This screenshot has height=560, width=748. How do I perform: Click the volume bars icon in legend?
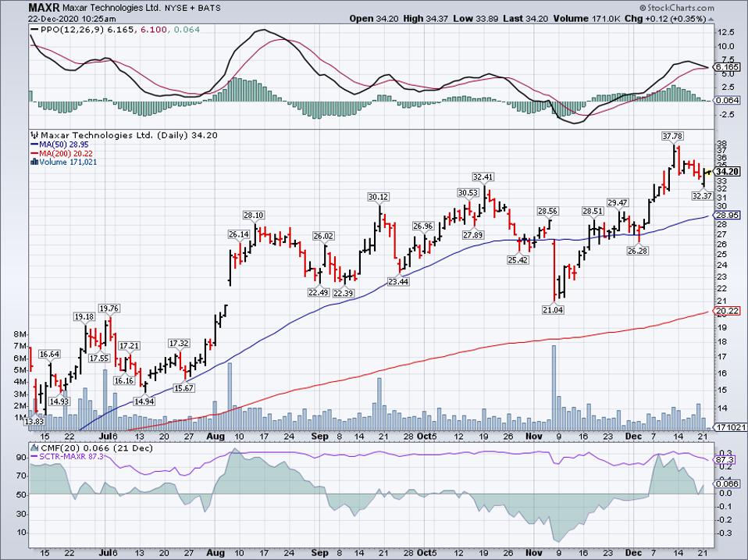click(34, 162)
